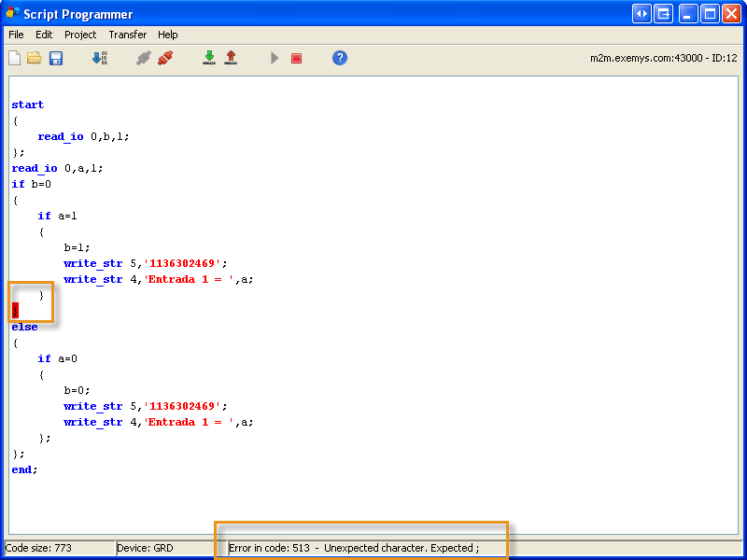Create a new script file

pyautogui.click(x=14, y=58)
